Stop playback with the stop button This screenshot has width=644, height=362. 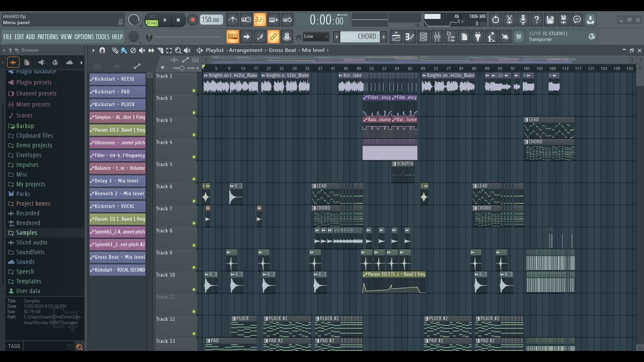pyautogui.click(x=178, y=20)
